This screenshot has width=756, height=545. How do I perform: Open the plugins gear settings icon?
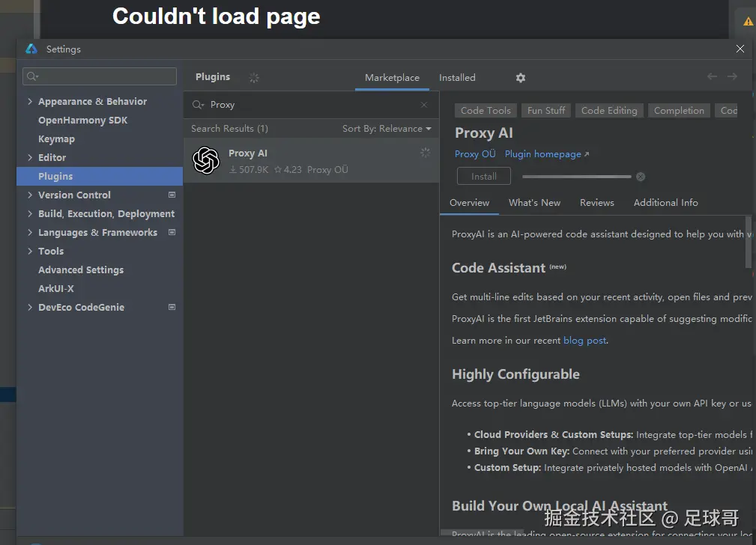point(520,78)
